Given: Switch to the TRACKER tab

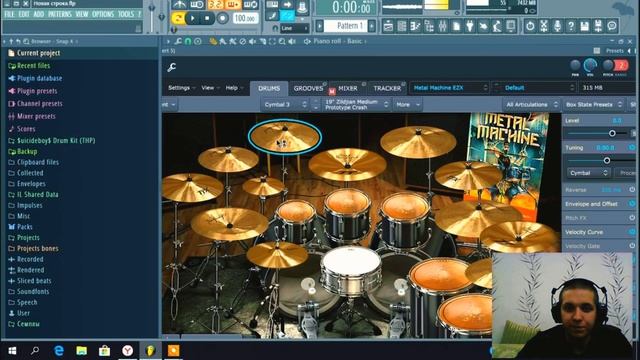Looking at the screenshot, I should 387,88.
